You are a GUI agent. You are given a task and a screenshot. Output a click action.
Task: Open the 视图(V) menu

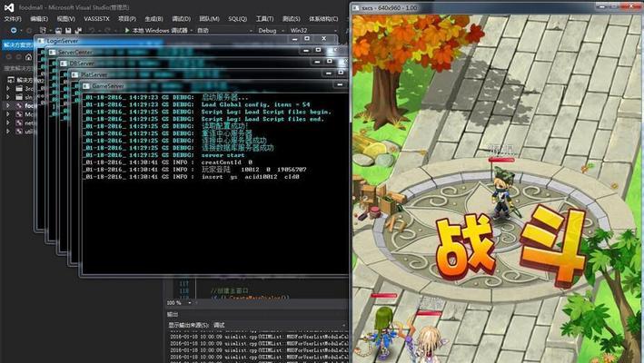pyautogui.click(x=66, y=19)
